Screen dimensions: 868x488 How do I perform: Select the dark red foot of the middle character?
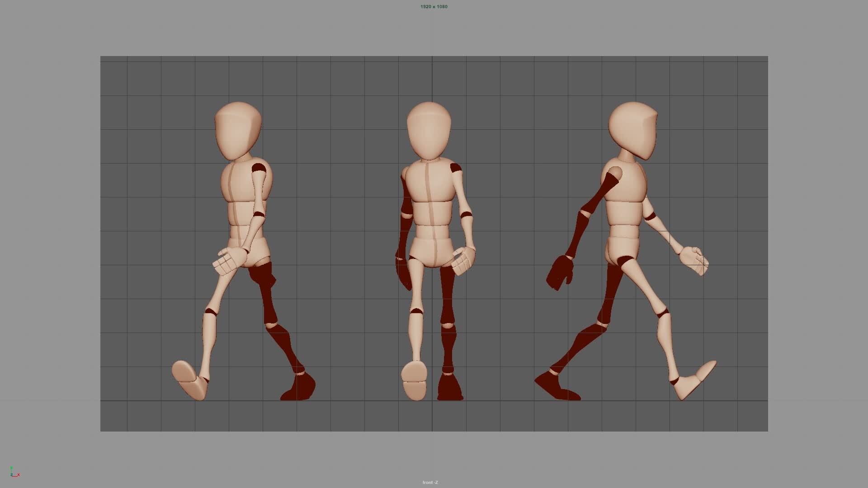click(450, 387)
